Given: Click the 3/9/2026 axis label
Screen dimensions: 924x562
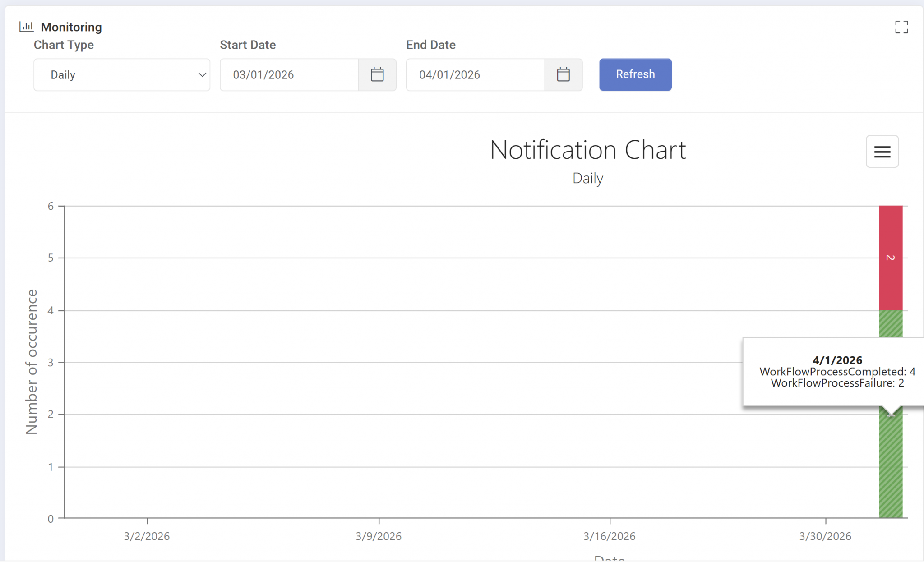Looking at the screenshot, I should pos(379,536).
